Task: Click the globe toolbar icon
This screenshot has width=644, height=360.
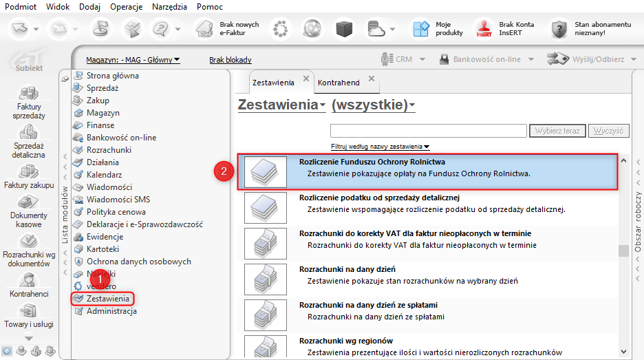Action: (312, 29)
